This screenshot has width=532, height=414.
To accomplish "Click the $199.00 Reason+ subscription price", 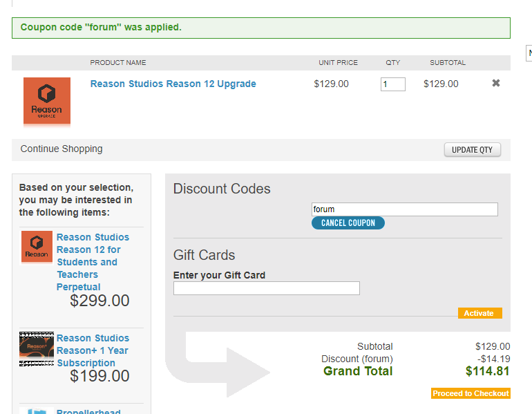I will (x=99, y=376).
